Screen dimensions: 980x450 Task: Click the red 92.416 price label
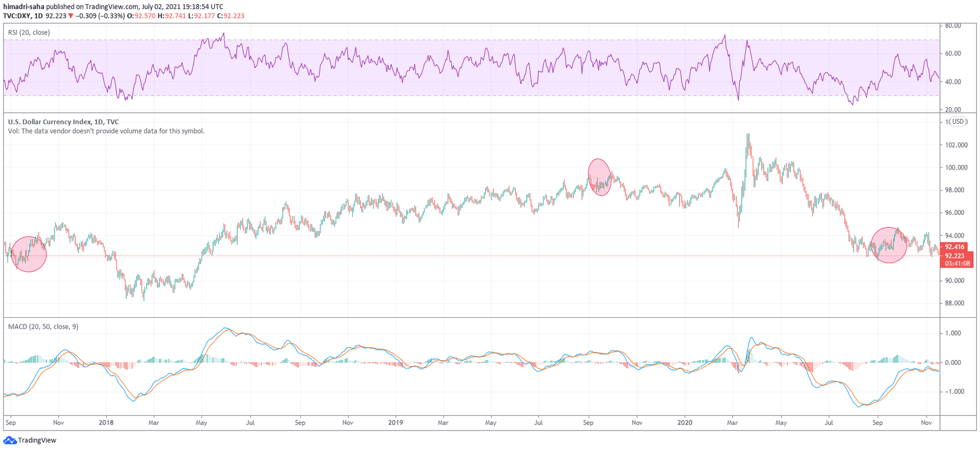pyautogui.click(x=954, y=247)
